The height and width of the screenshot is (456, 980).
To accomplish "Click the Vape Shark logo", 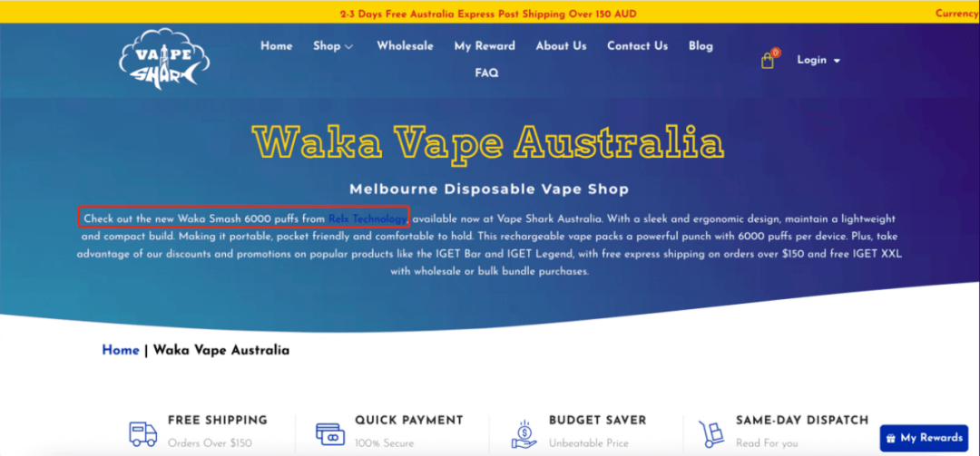I will 164,59.
